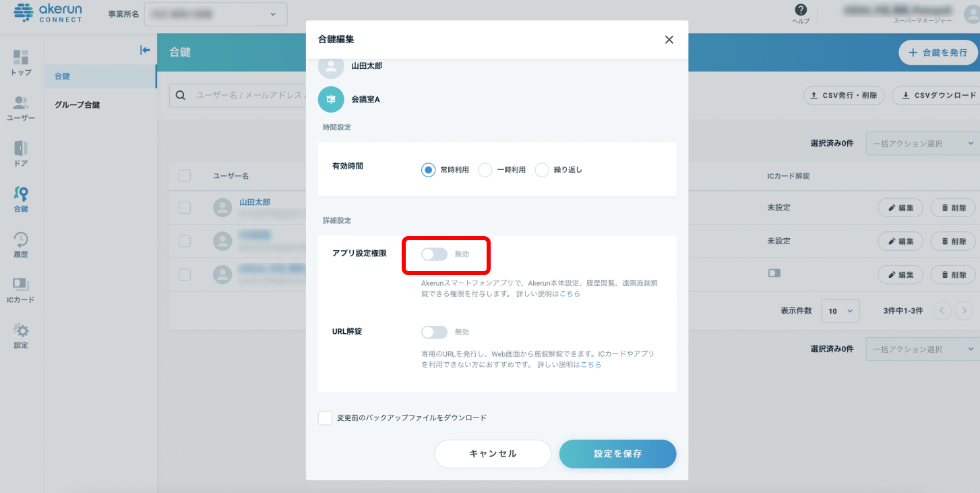This screenshot has width=980, height=493.
Task: Click 合鍵を発行 button
Action: coord(938,52)
